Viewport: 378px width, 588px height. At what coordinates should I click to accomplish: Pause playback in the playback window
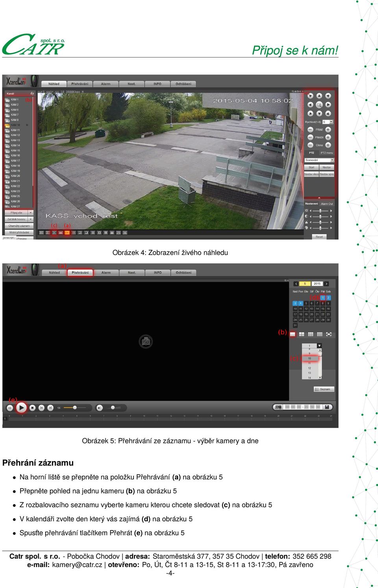click(10, 408)
